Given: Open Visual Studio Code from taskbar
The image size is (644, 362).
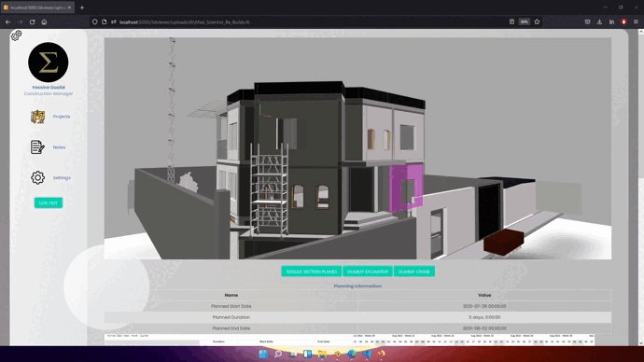Looking at the screenshot, I should [367, 354].
